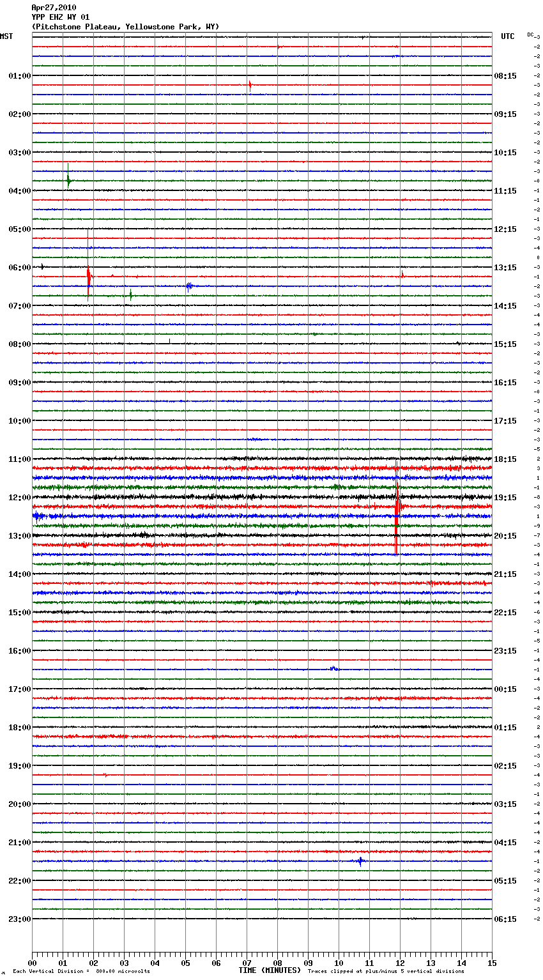
Task: Click the large red clipped event near 12:15 MST
Action: (397, 508)
